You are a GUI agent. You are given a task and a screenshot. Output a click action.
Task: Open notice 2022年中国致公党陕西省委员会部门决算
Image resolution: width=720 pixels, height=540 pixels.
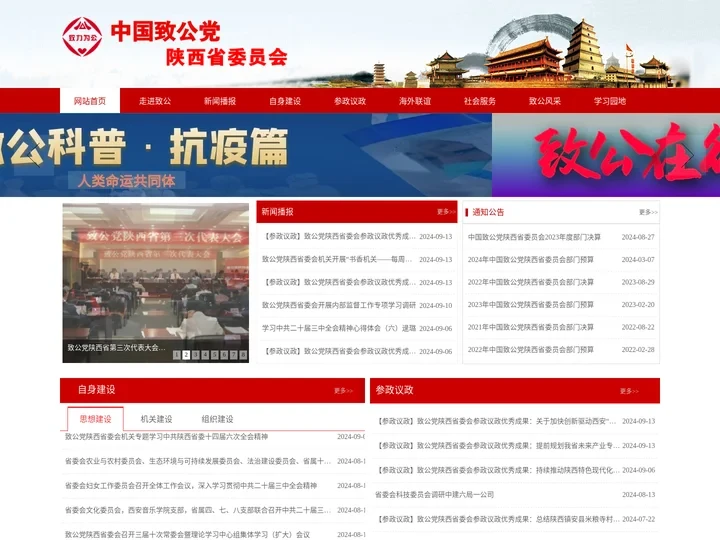531,282
